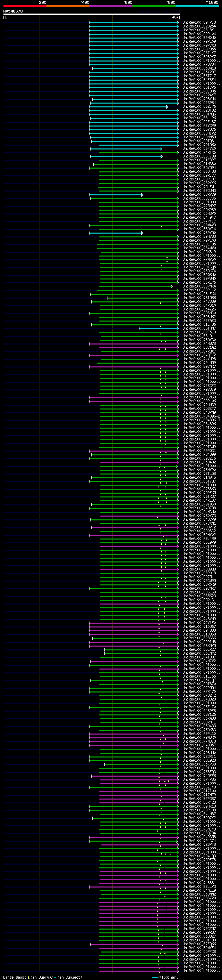Select hit label UniRef100_B8LLP6
Image resolution: width=222 pixels, height=980 pixels.
tap(199, 118)
